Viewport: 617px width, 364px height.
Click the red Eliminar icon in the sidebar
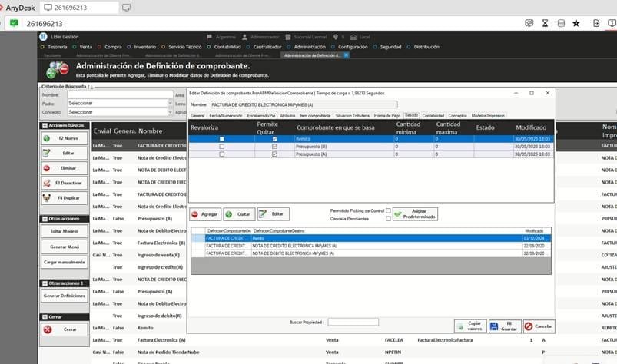[x=47, y=167]
